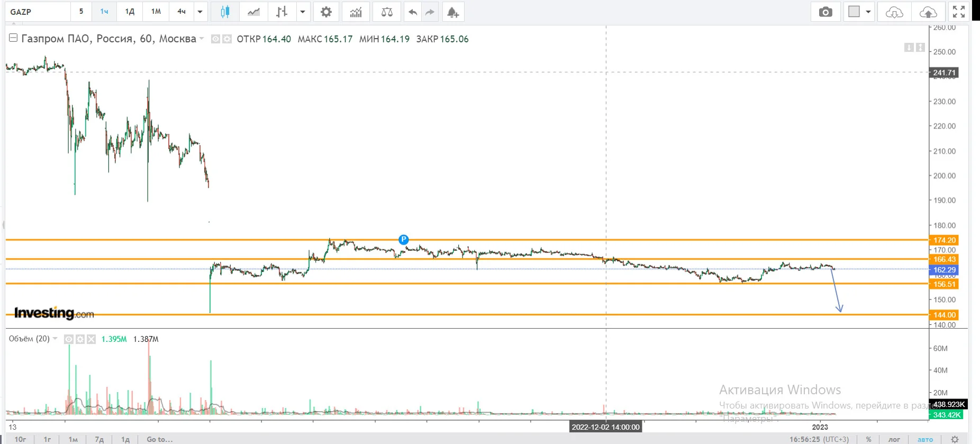The height and width of the screenshot is (444, 980).
Task: Remove the Объём indicator
Action: [x=91, y=339]
